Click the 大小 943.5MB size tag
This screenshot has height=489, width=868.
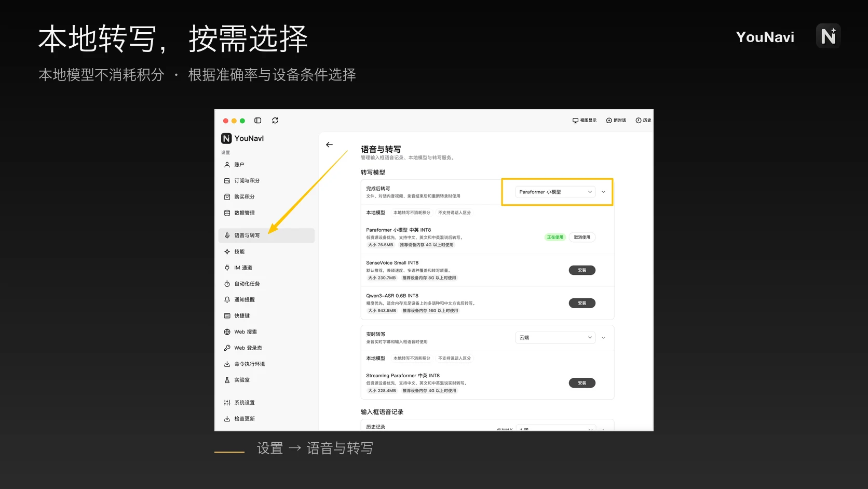coord(382,311)
